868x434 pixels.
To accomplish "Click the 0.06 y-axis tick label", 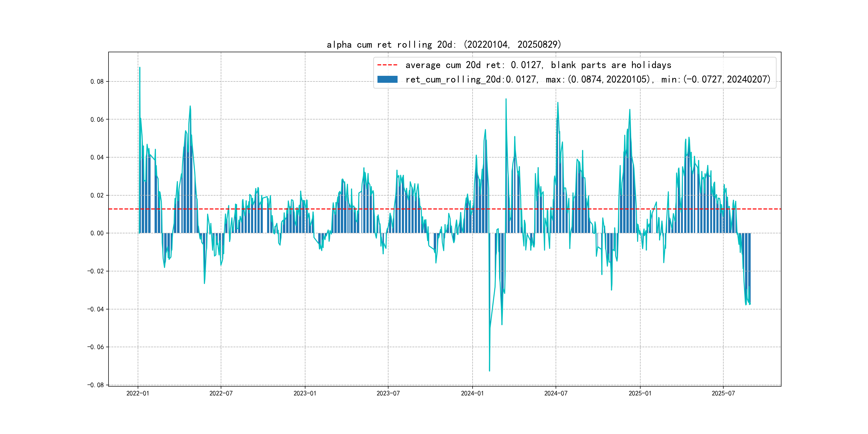I will tap(97, 119).
